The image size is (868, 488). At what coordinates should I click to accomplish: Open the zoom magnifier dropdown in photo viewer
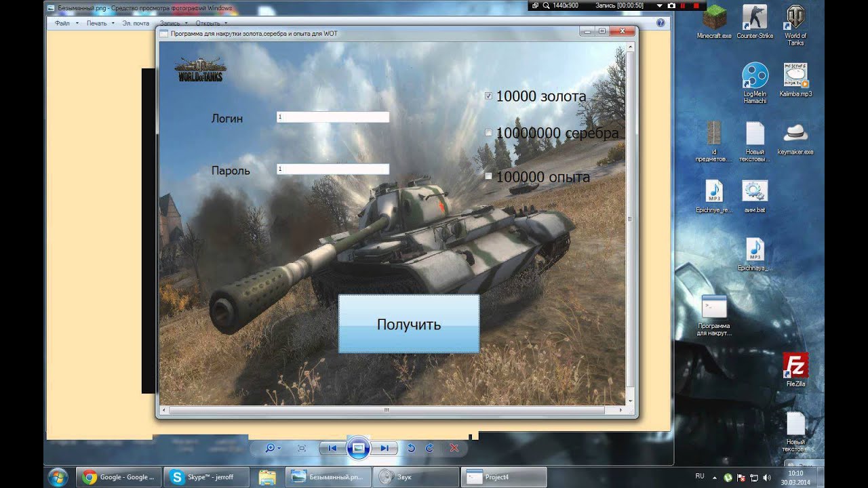pyautogui.click(x=273, y=448)
